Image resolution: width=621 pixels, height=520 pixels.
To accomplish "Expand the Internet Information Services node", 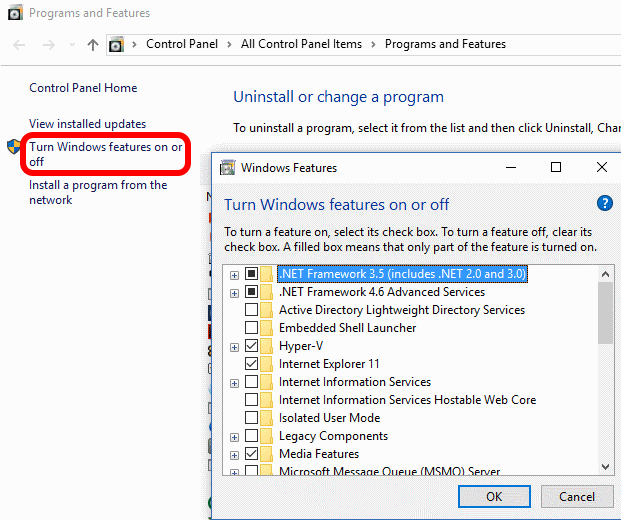I will pyautogui.click(x=234, y=382).
